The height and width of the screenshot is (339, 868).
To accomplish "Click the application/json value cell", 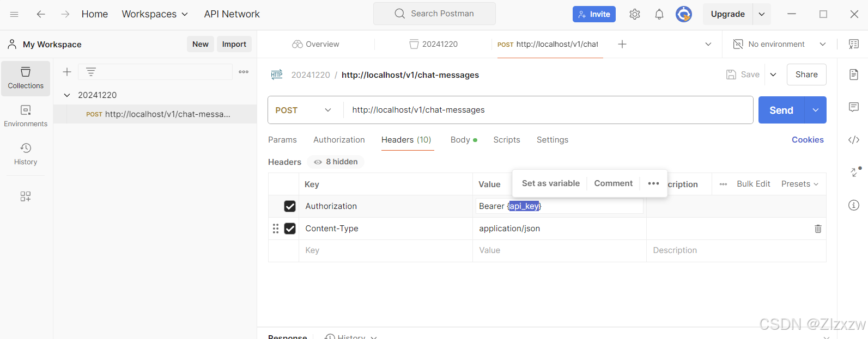I will (x=560, y=229).
